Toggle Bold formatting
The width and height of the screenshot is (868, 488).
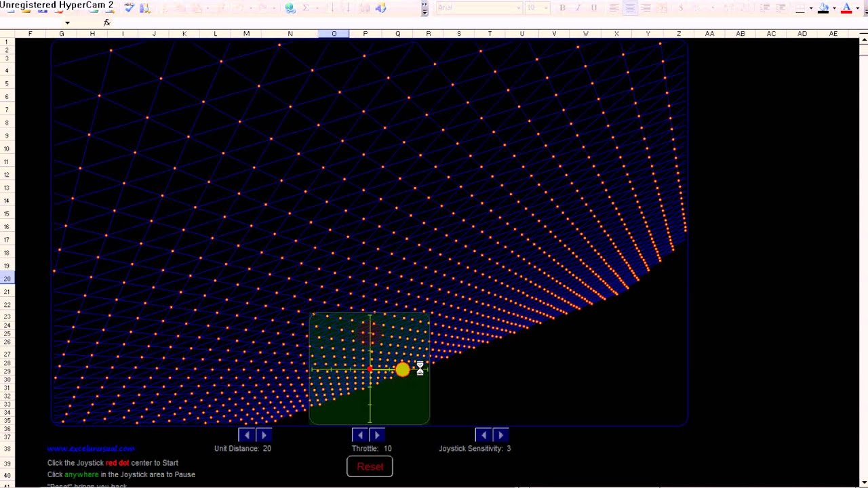[562, 8]
